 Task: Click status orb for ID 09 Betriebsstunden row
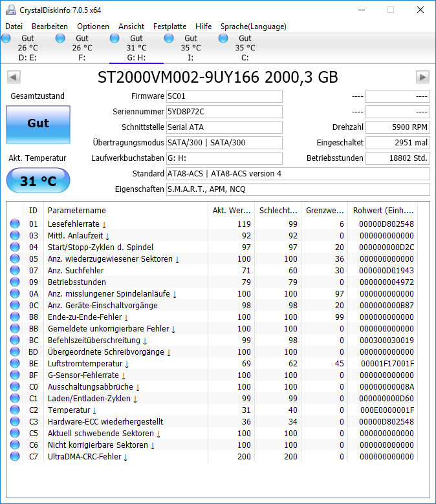[x=15, y=282]
